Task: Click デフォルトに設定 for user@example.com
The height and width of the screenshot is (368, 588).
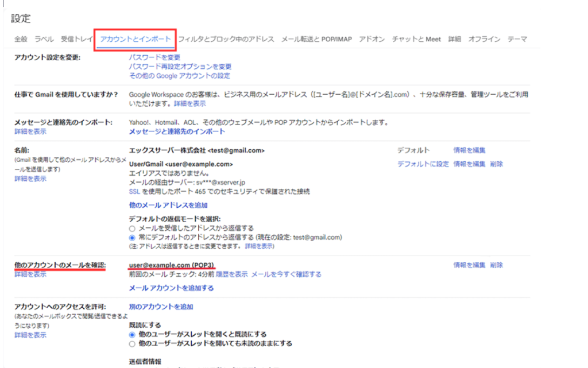Action: [423, 164]
